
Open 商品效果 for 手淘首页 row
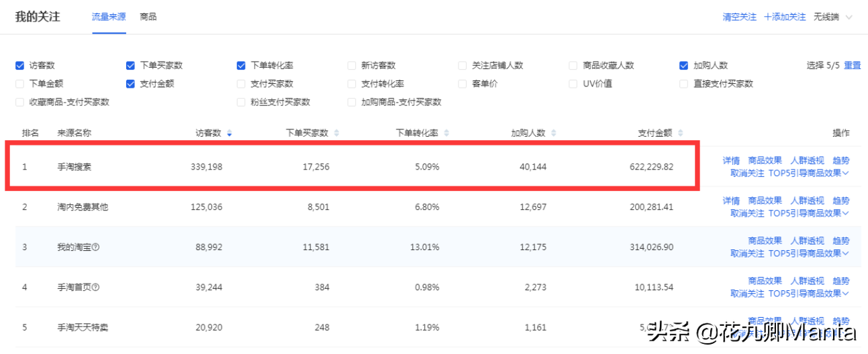765,281
